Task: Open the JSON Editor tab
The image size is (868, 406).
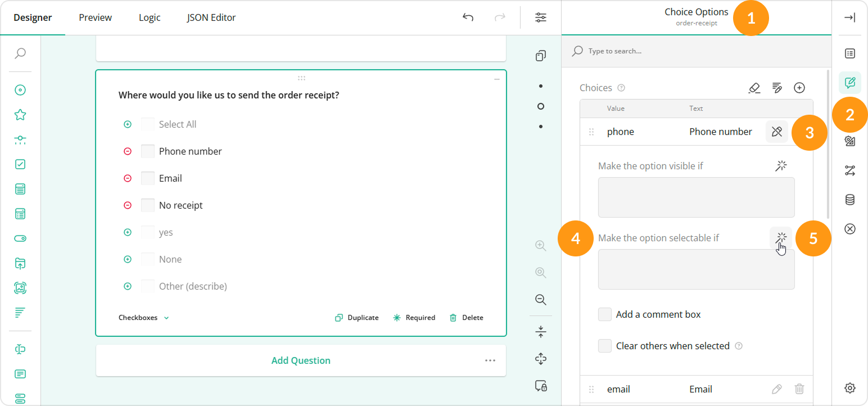Action: (211, 17)
